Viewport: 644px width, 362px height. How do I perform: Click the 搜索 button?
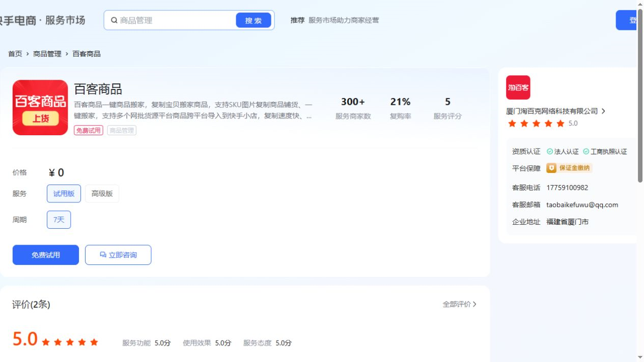point(254,20)
